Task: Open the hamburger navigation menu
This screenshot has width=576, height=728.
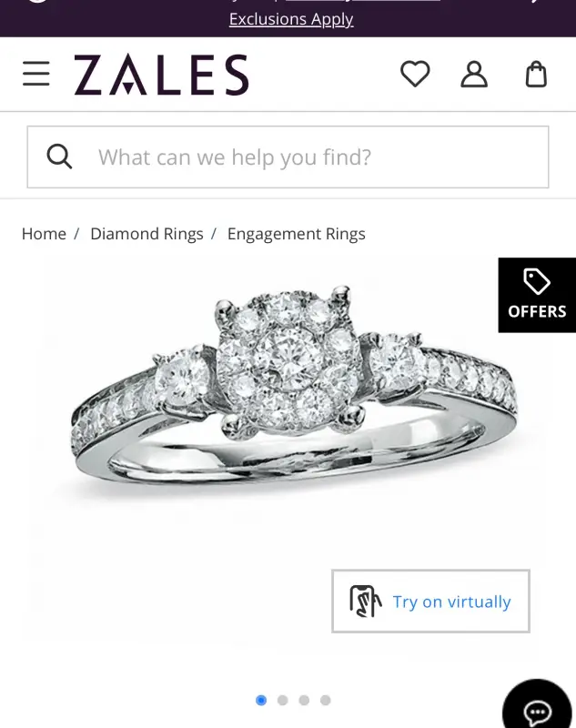Action: (36, 74)
